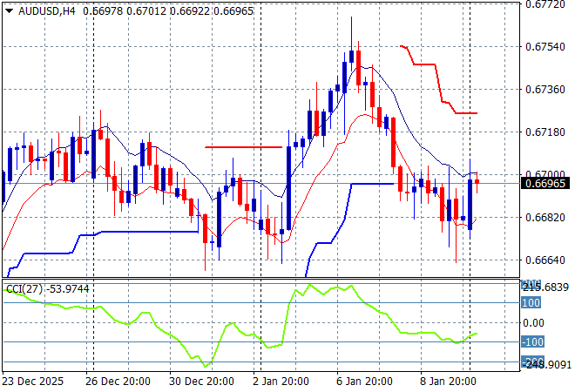Click the triangle arrow beside AUDUSD,H4

pyautogui.click(x=9, y=9)
